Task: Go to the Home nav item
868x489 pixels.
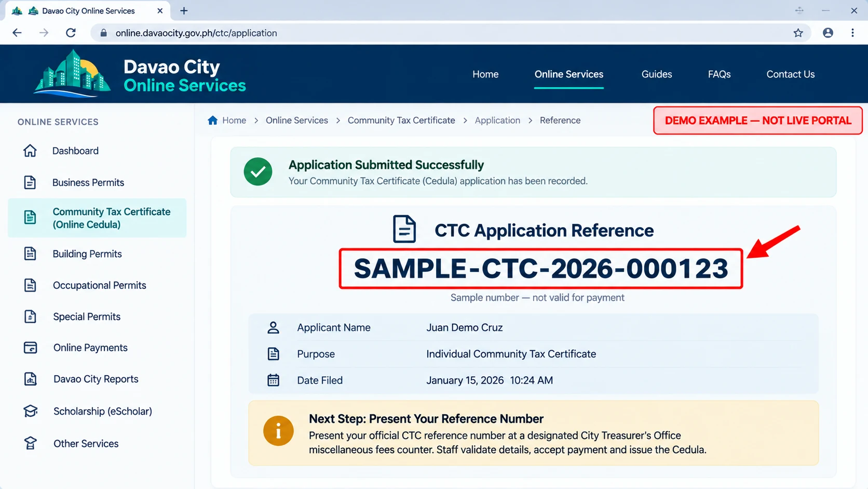Action: tap(485, 74)
